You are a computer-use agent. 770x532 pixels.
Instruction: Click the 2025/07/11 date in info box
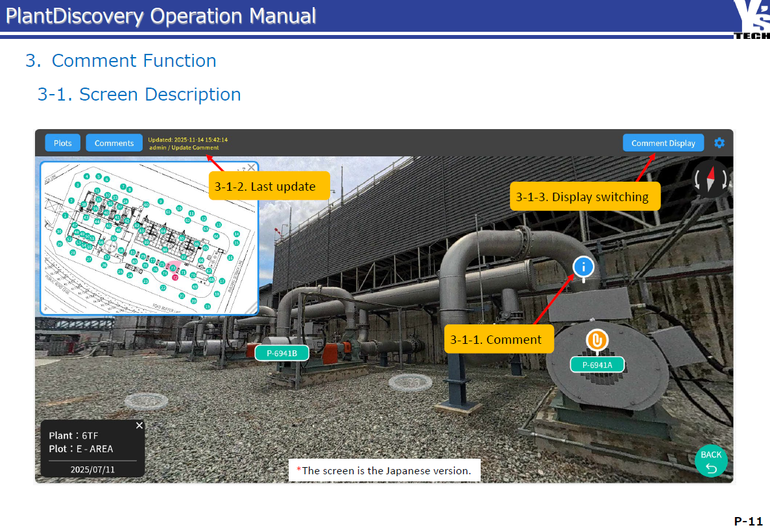pos(92,469)
